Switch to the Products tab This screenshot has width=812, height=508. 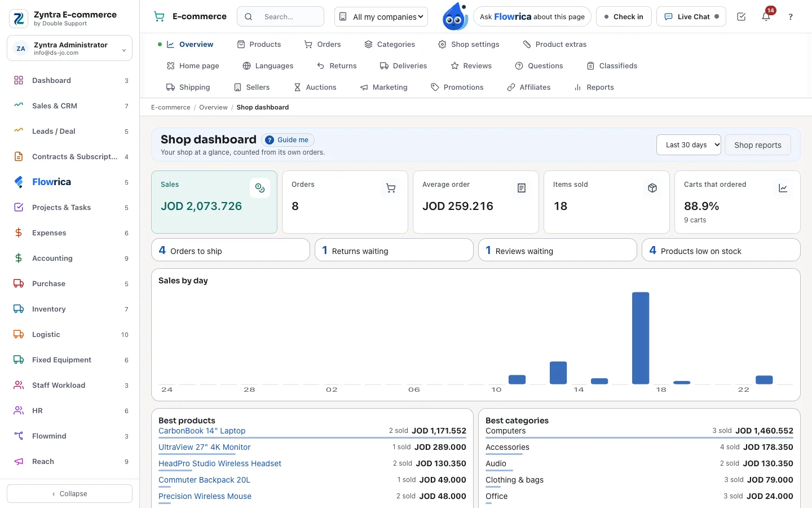259,45
